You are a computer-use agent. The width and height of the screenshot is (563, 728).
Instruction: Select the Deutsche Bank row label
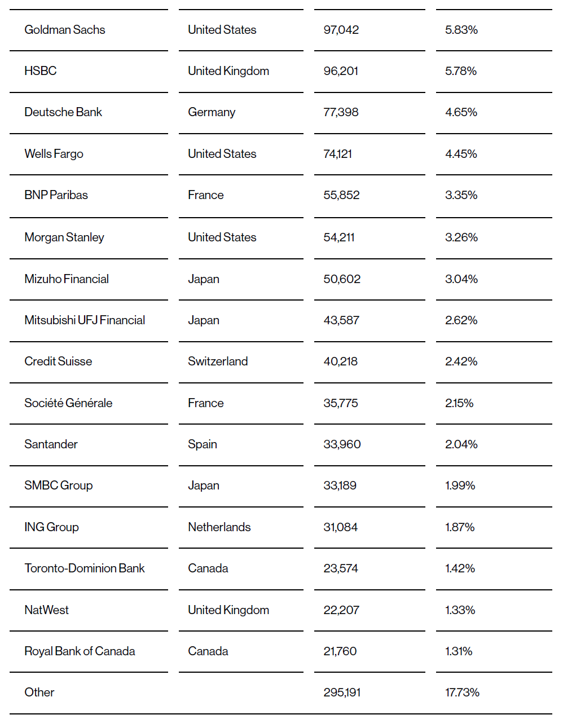coord(63,112)
